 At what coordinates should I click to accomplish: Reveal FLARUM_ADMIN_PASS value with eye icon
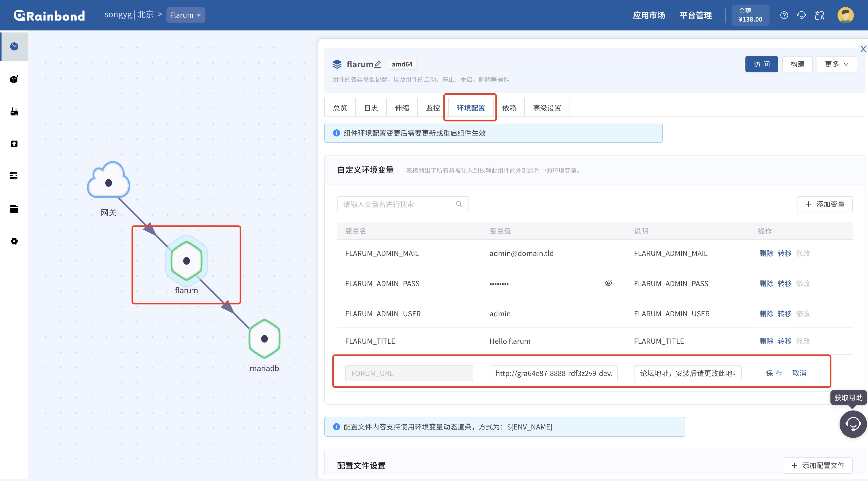tap(609, 283)
